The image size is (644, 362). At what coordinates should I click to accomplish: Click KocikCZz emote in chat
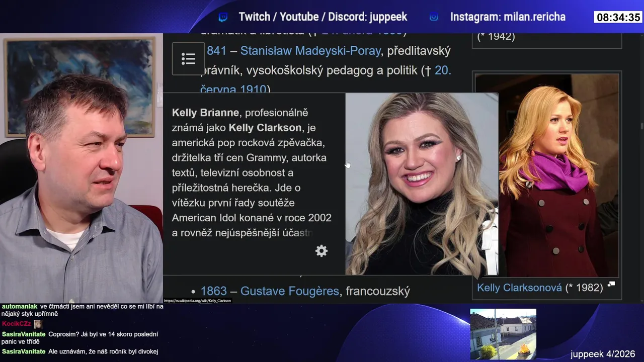[38, 324]
